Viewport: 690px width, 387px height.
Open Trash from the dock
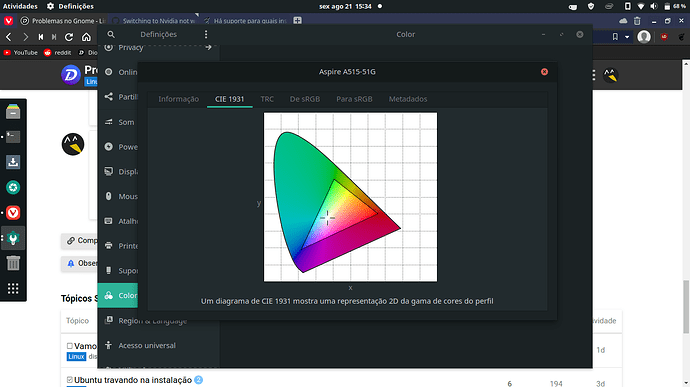[13, 263]
